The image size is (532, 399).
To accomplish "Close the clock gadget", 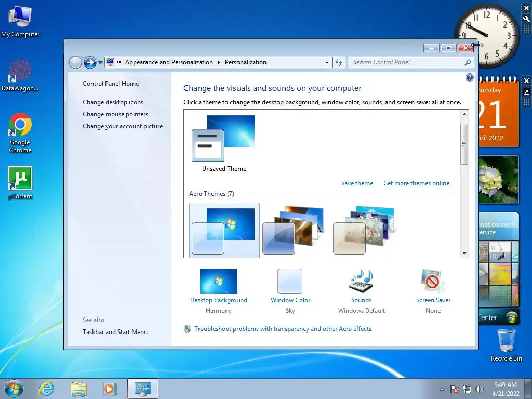I will [x=527, y=8].
